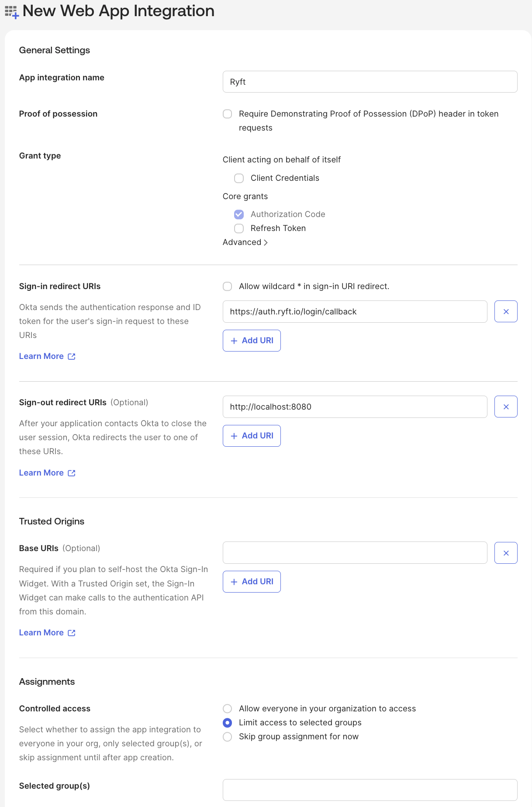The width and height of the screenshot is (532, 807).
Task: Allow wildcard in sign-in URI redirect
Action: coord(228,286)
